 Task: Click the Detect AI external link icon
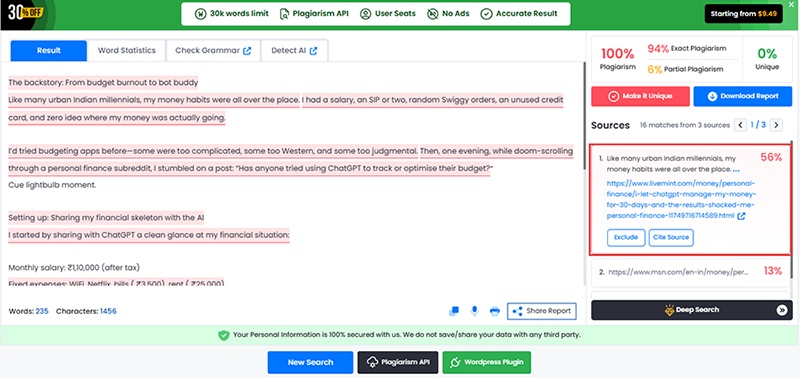pyautogui.click(x=313, y=51)
